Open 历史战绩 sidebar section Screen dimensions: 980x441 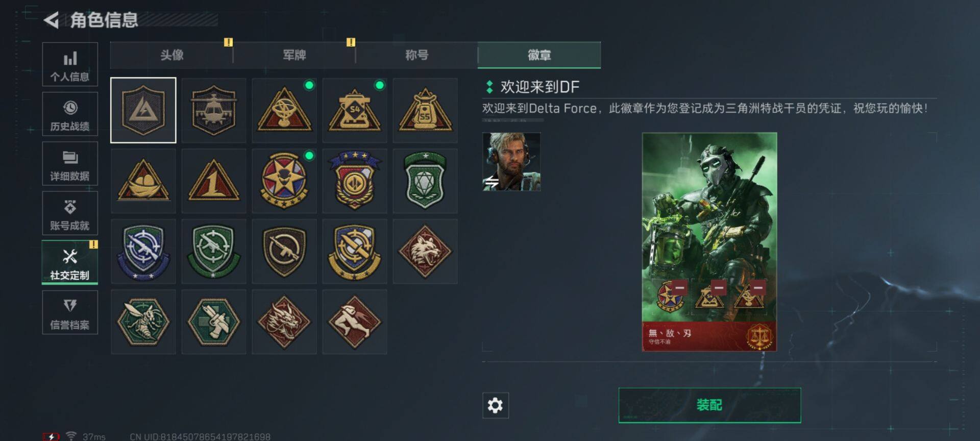[x=70, y=114]
